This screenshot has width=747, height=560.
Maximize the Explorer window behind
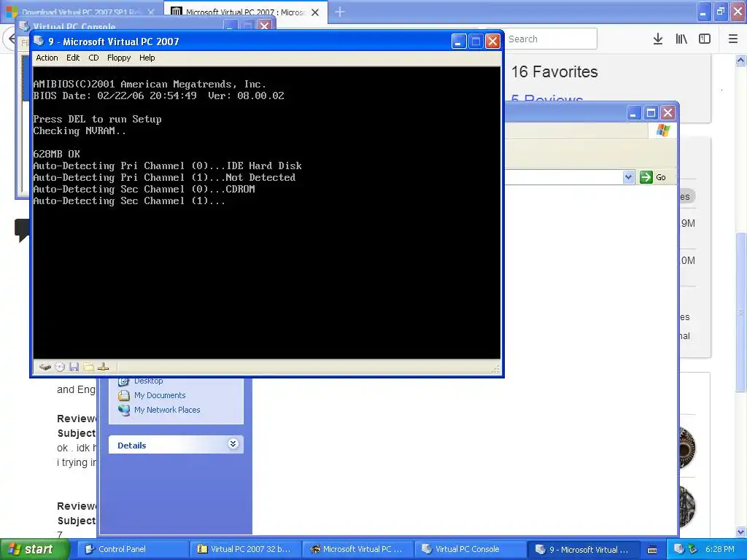coord(651,113)
